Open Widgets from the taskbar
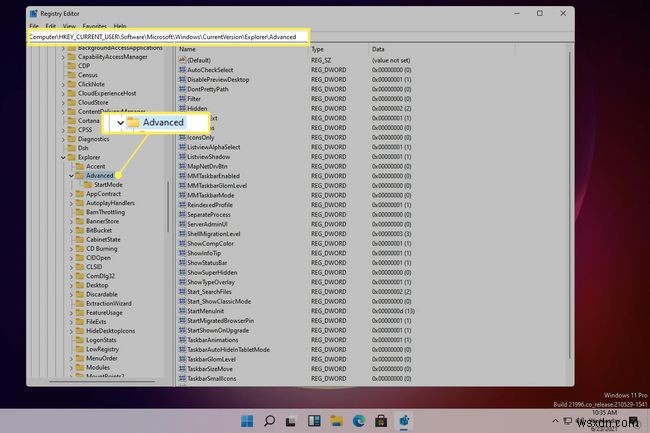This screenshot has width=650, height=433. pos(314,421)
